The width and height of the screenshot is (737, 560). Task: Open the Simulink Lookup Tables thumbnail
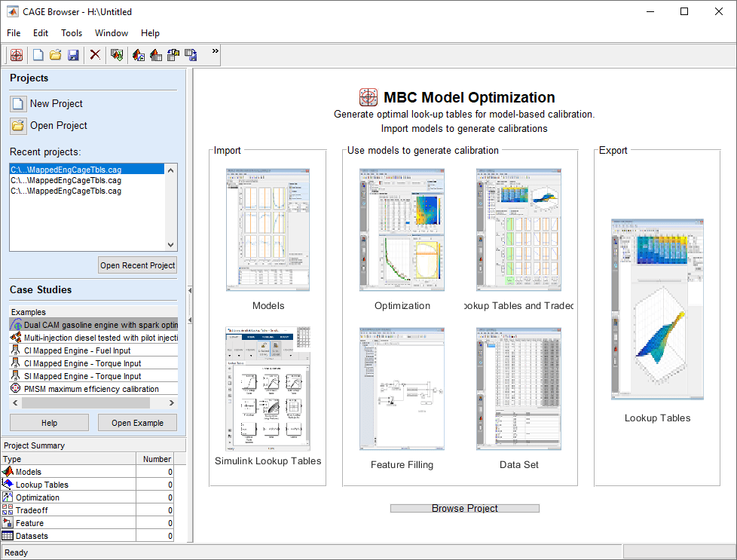point(268,388)
